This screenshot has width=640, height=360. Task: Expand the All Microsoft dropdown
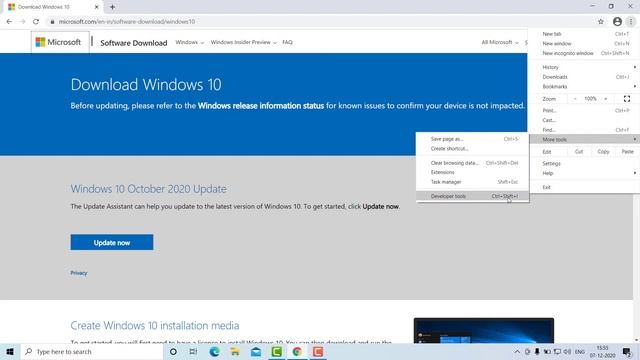click(500, 42)
